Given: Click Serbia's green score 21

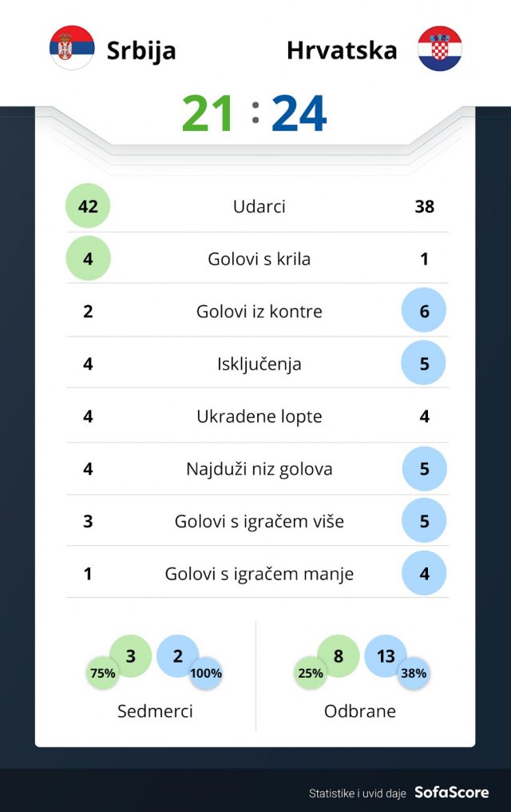Looking at the screenshot, I should pyautogui.click(x=208, y=114).
